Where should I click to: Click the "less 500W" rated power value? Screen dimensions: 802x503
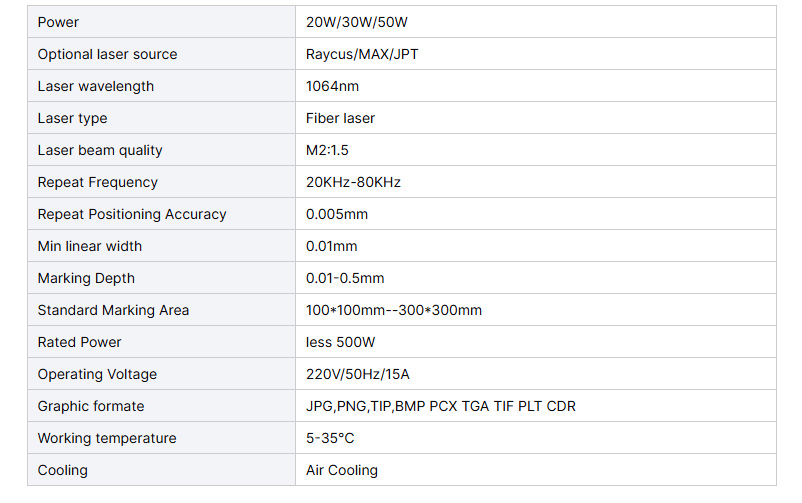[339, 342]
